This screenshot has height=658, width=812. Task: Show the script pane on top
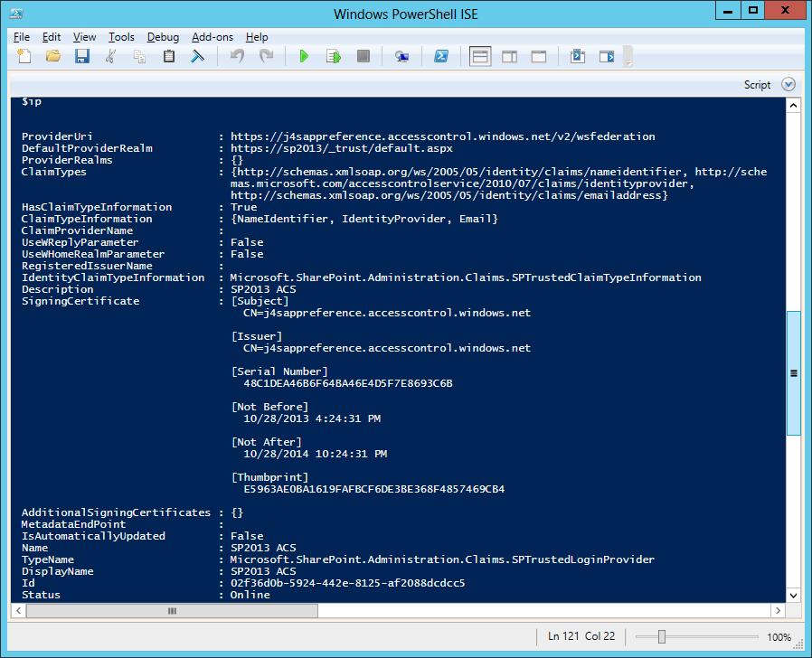click(480, 56)
